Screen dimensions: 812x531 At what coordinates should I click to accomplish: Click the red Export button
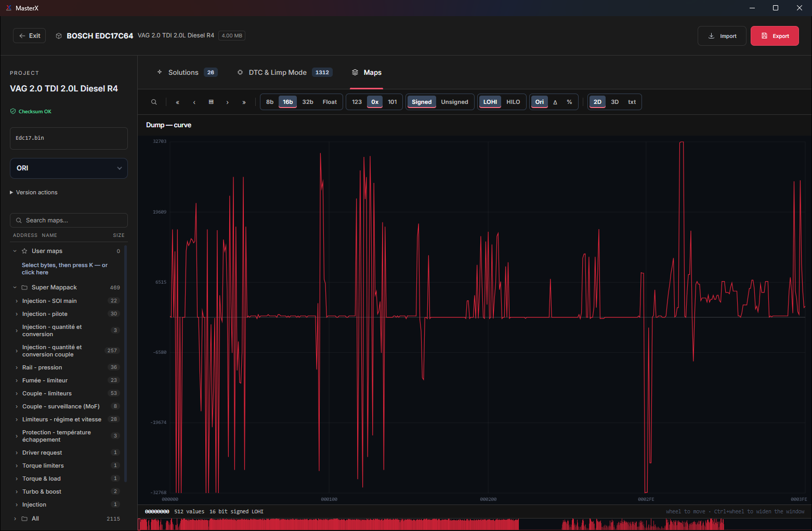click(775, 36)
